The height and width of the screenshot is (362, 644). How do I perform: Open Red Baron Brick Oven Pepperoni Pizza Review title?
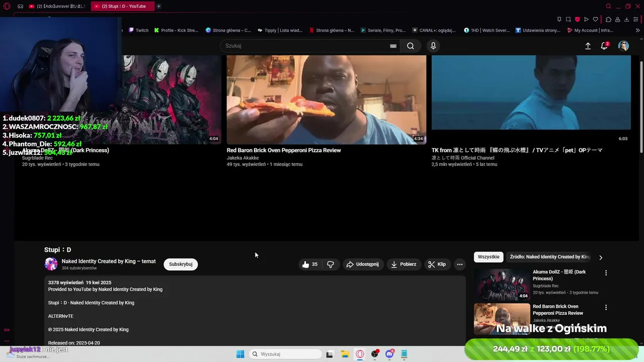(284, 150)
